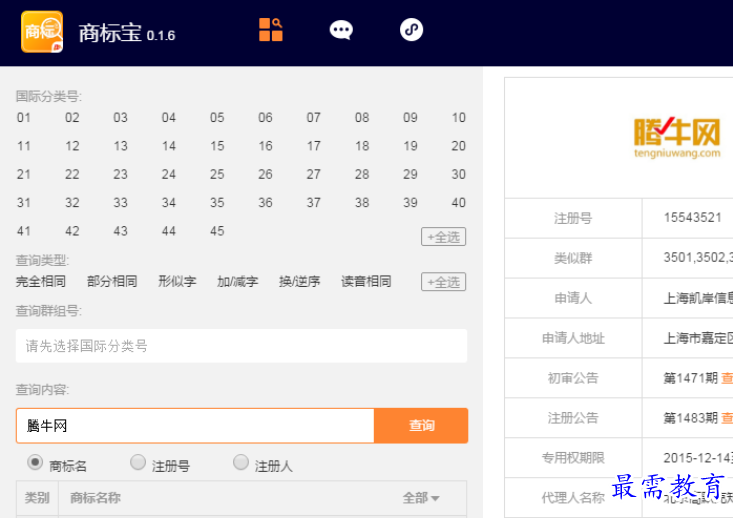Select the 注册号 radio button

click(x=138, y=462)
